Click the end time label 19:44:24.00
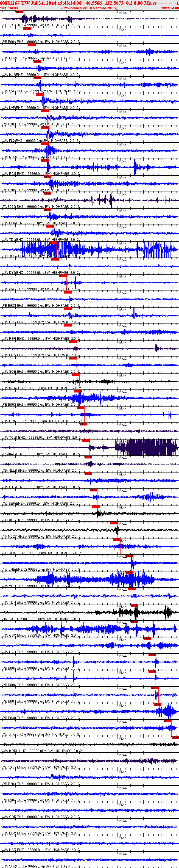This screenshot has width=179, height=868. pyautogui.click(x=170, y=8)
